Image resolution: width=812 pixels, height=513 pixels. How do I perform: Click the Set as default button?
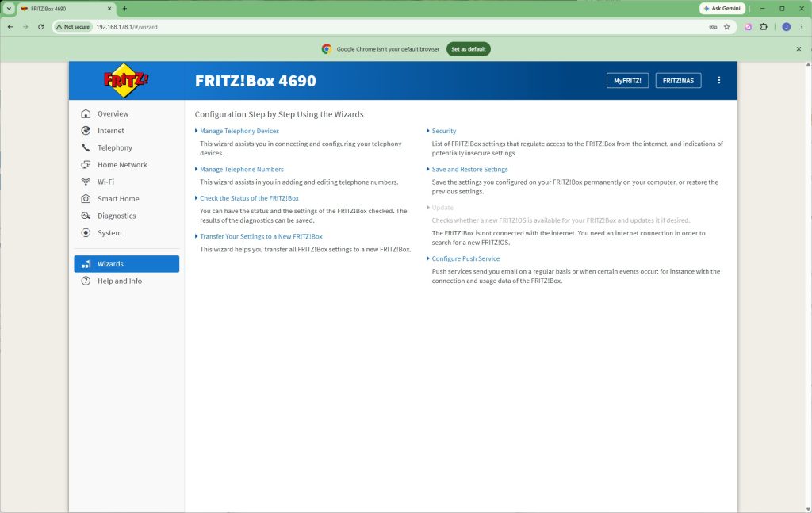pos(468,49)
